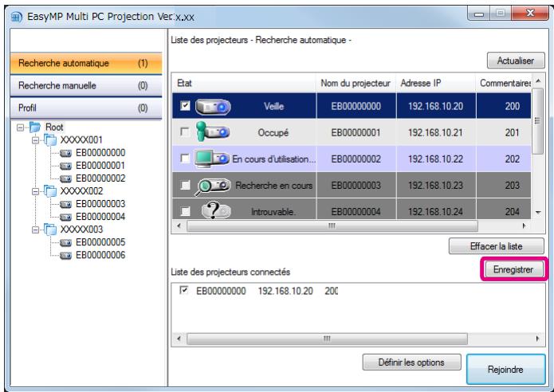Collapse the XXXXX003 folder node
The height and width of the screenshot is (392, 554).
point(35,230)
